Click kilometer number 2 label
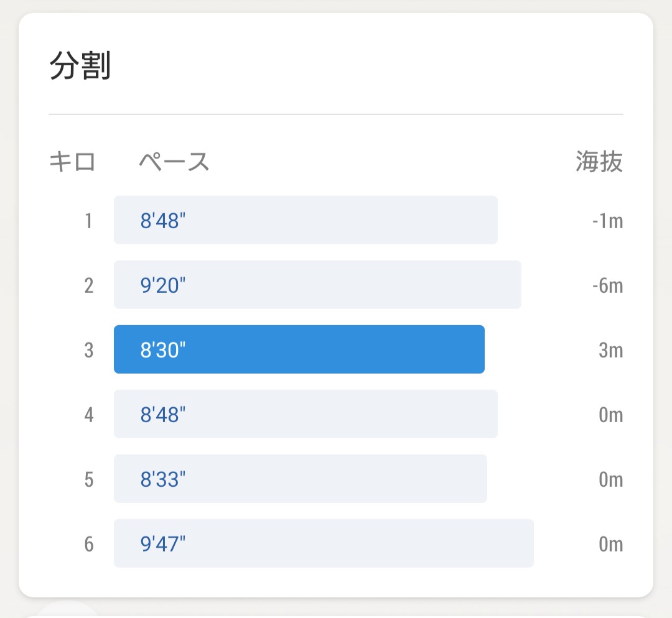 89,285
